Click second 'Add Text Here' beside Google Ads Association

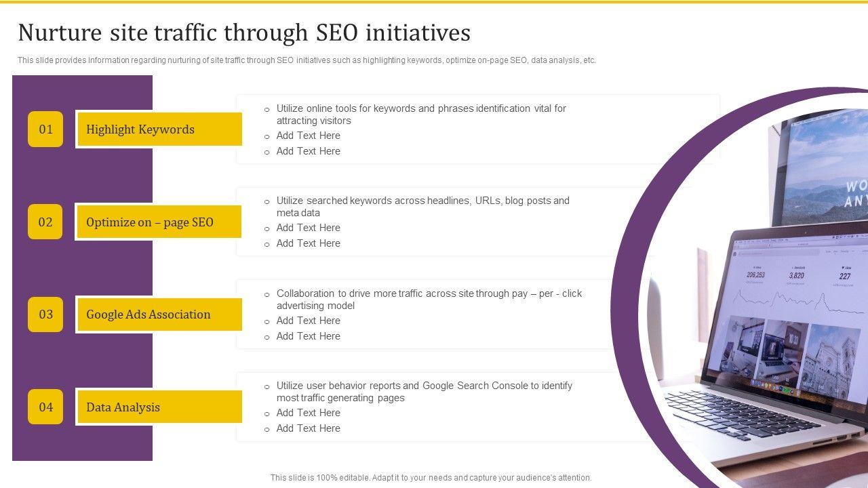click(x=309, y=336)
